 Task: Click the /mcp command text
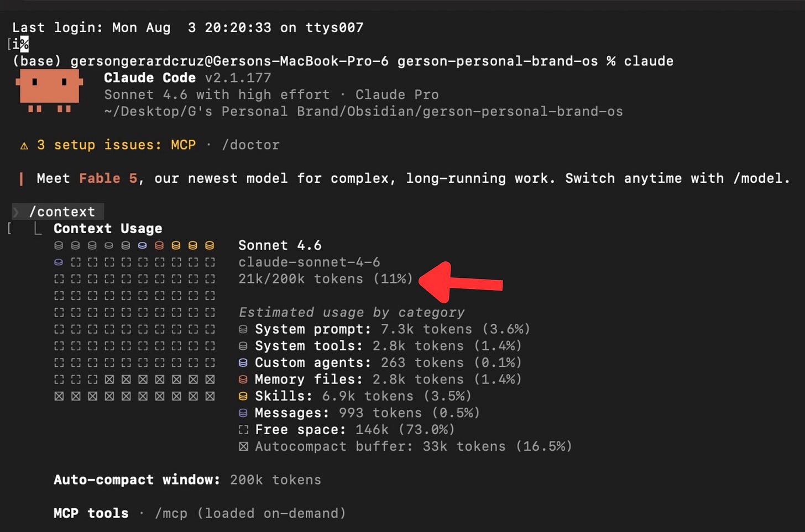171,513
